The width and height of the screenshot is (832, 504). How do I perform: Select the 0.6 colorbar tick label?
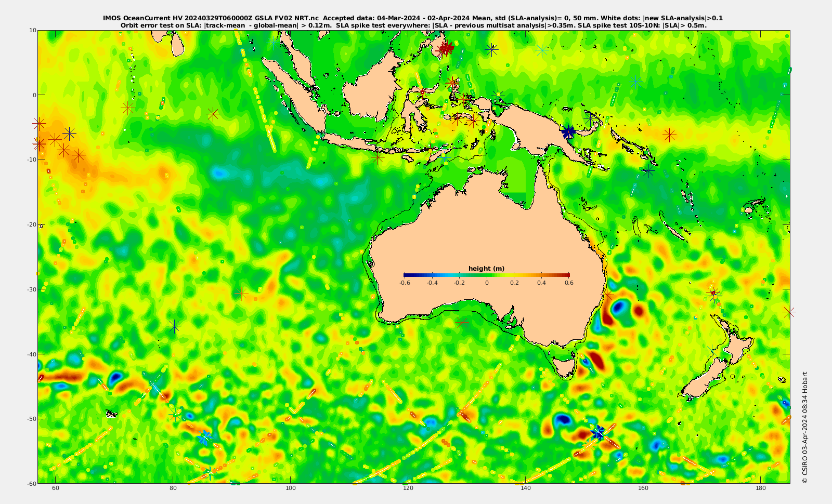pos(569,283)
